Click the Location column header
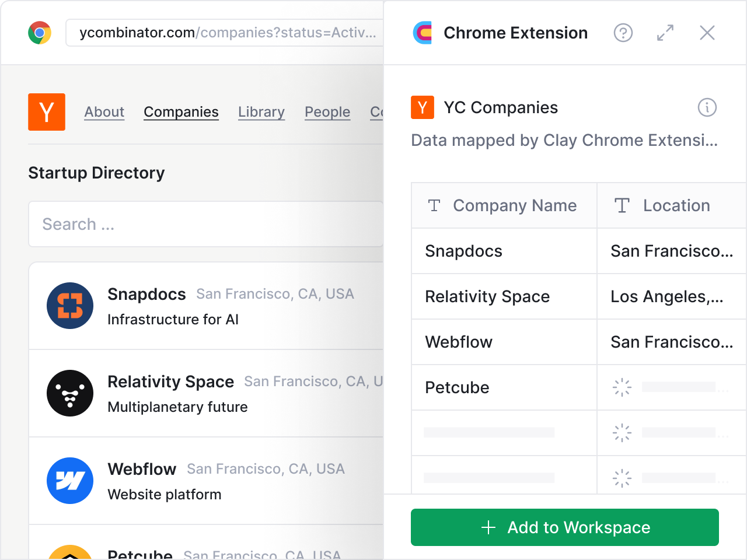The height and width of the screenshot is (560, 747). click(672, 205)
